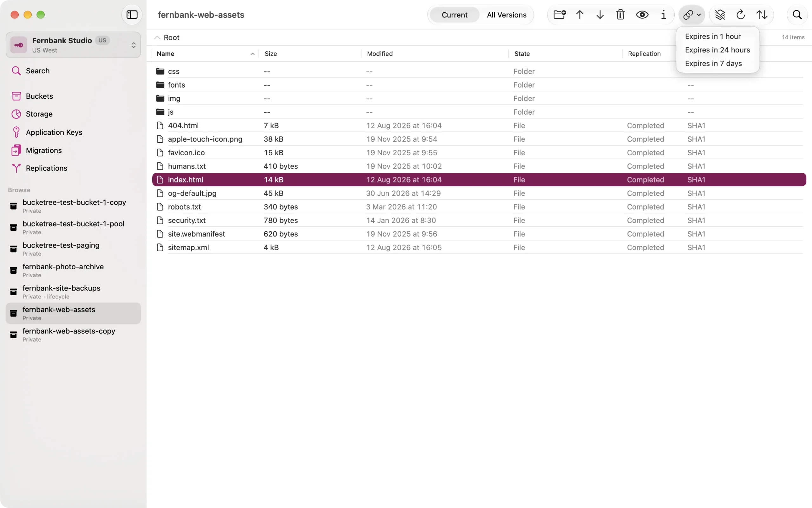Click the trash delete icon
This screenshot has width=812, height=508.
coord(620,15)
